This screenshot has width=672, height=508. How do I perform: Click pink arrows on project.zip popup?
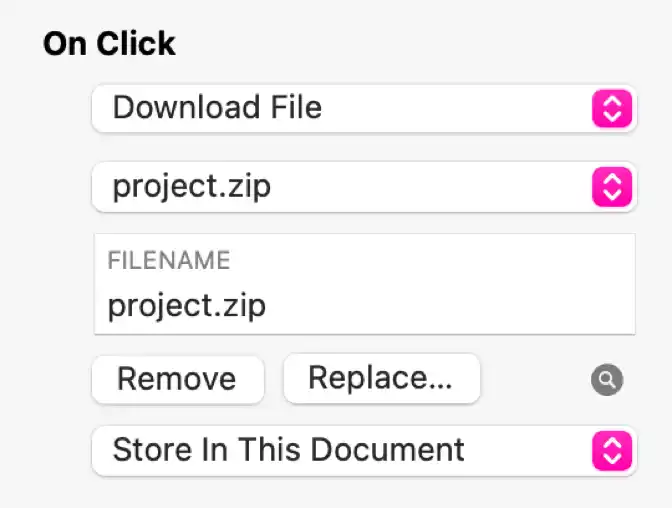coord(613,186)
